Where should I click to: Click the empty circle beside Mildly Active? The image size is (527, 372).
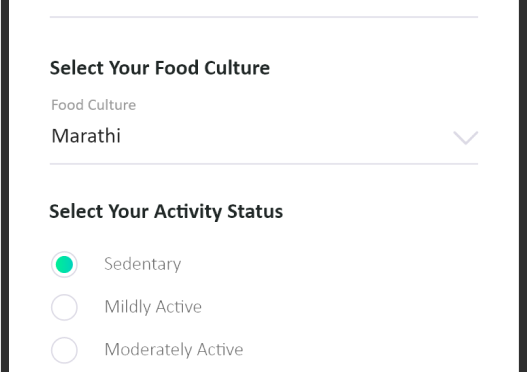(x=64, y=307)
